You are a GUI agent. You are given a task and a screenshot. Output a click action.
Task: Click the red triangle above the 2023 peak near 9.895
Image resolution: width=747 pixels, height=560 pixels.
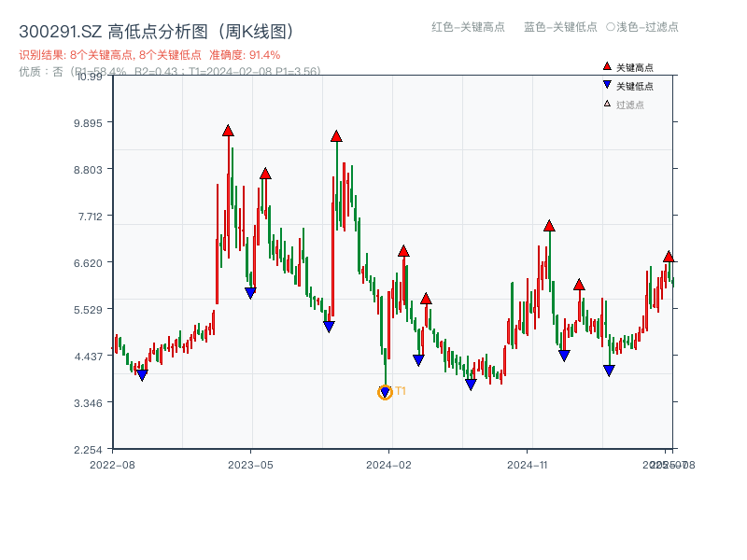click(229, 131)
